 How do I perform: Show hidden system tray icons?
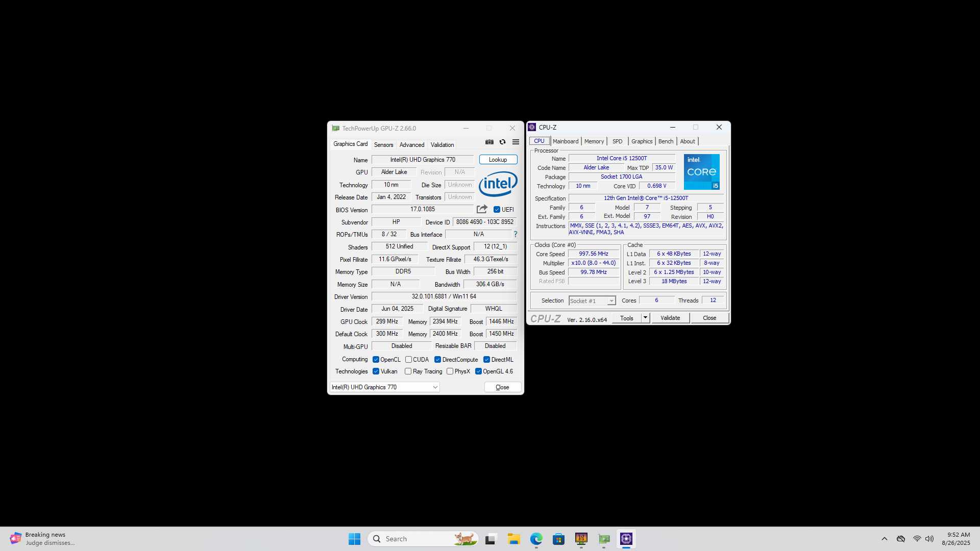click(884, 539)
